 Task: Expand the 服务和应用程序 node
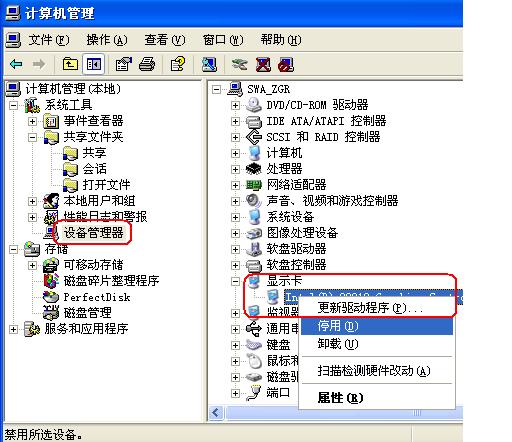(13, 329)
